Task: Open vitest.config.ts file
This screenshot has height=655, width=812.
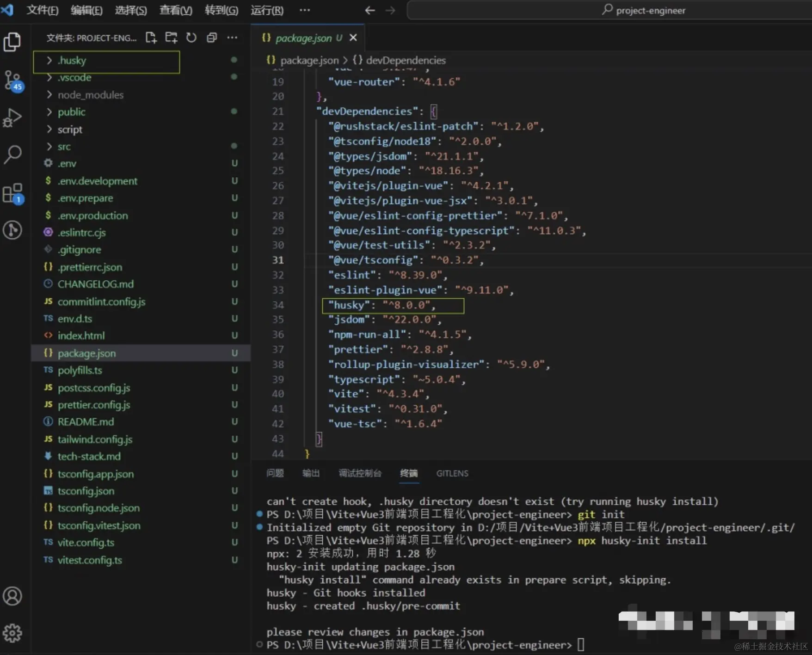Action: coord(141,560)
